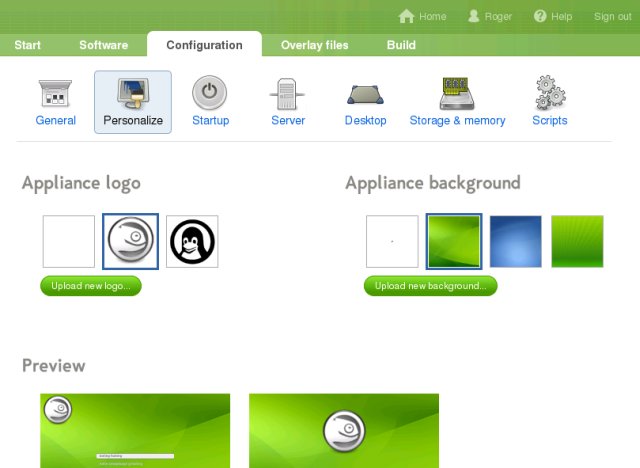Click the Startup text label
The width and height of the screenshot is (640, 468).
coord(211,120)
